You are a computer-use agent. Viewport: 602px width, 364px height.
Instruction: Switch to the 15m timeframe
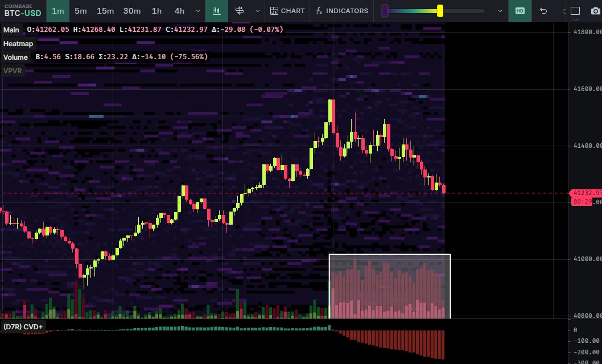(105, 11)
